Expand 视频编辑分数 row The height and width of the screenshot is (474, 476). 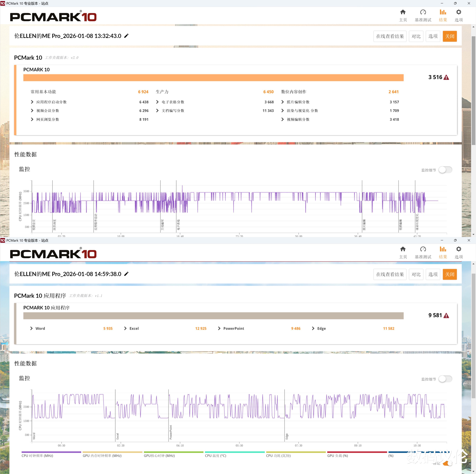pyautogui.click(x=282, y=119)
